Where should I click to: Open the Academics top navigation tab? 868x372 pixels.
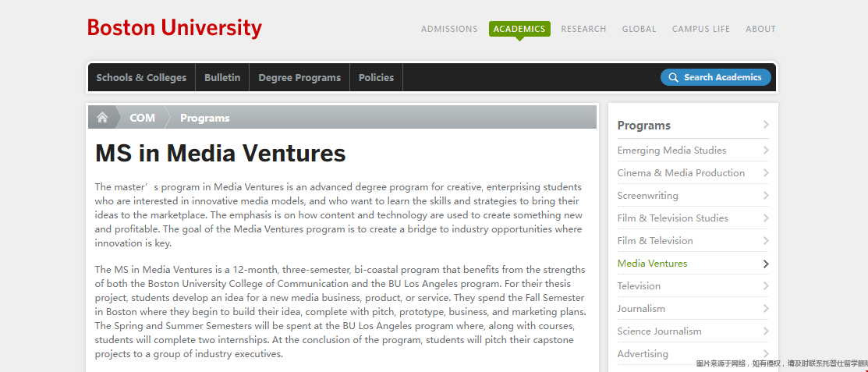click(x=519, y=29)
